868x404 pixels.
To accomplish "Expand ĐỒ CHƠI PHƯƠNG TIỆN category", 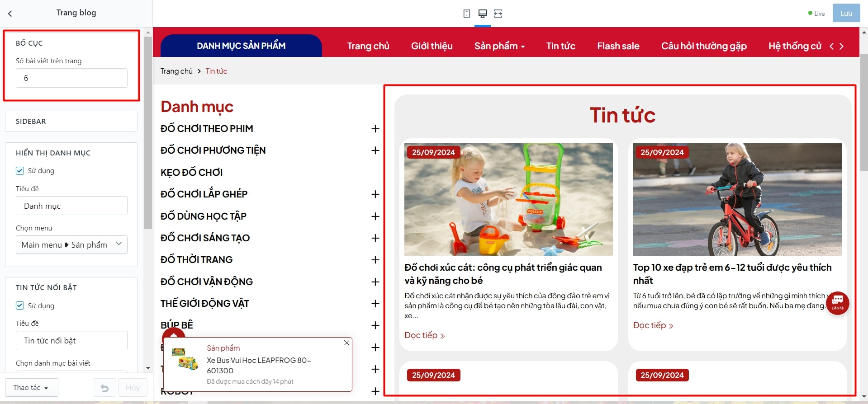I will pos(375,150).
